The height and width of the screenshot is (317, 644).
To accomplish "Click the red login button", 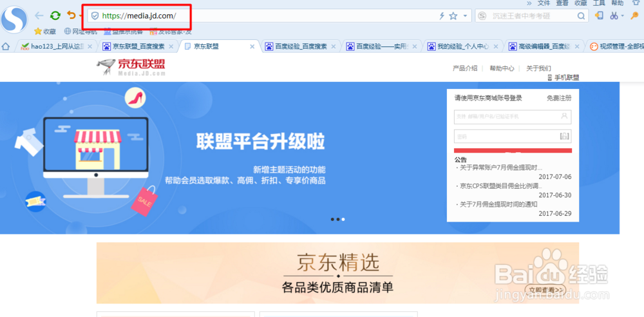I will (x=513, y=151).
